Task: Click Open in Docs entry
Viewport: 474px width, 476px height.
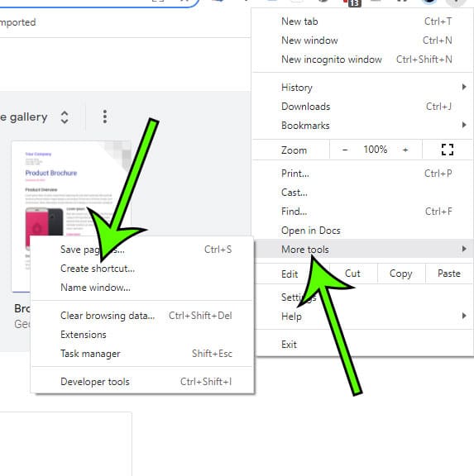Action: point(361,231)
